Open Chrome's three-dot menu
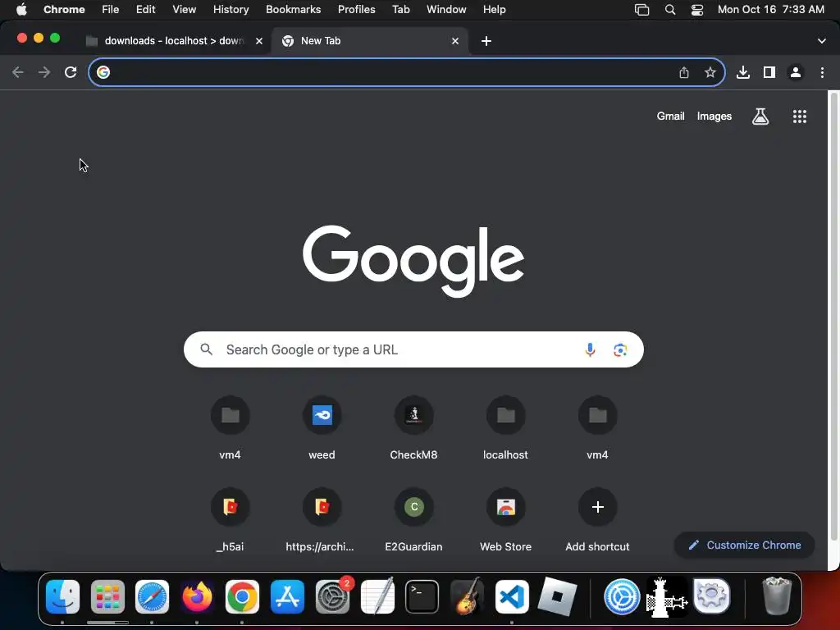 coord(822,72)
